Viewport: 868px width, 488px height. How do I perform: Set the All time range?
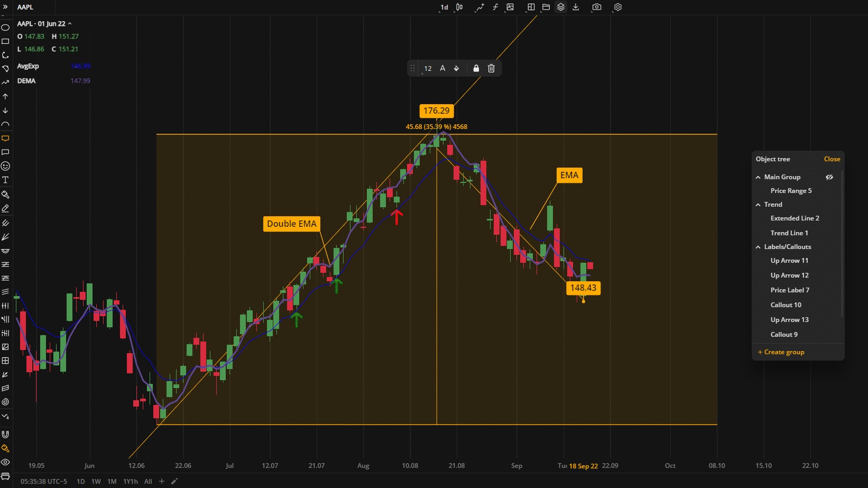coord(148,481)
